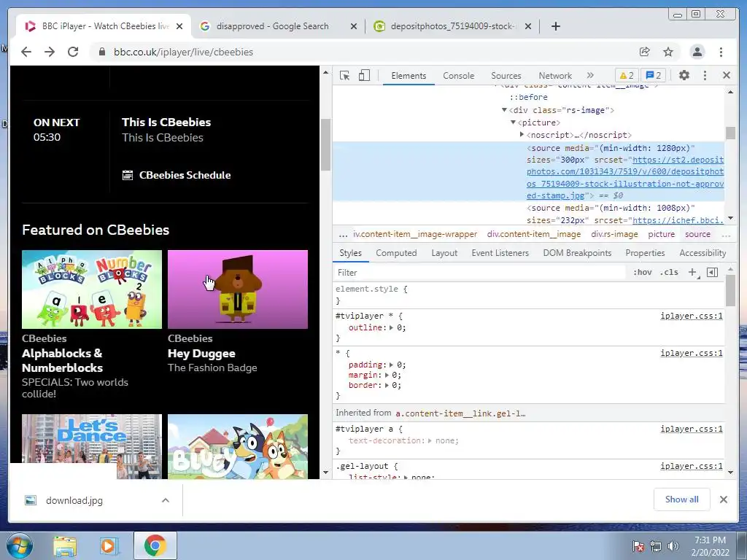Open the Console tab
Viewport: 747px width, 560px height.
click(458, 76)
